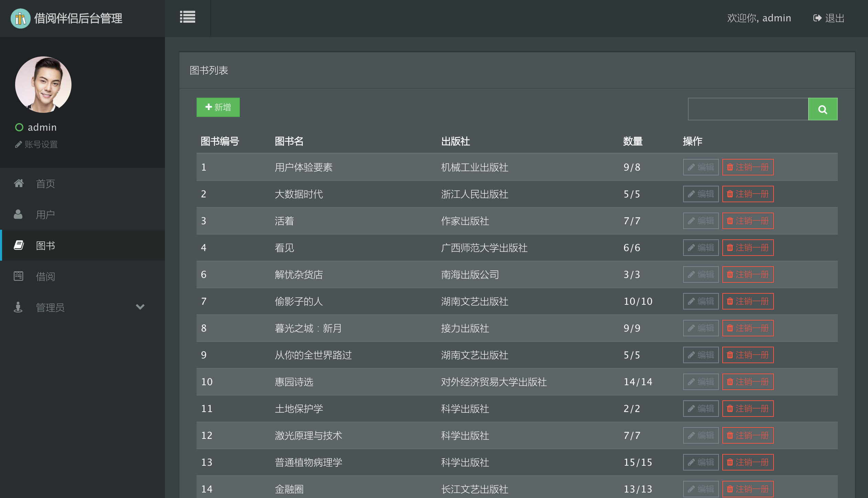
Task: Edit the book 用户体验要素
Action: tap(701, 167)
